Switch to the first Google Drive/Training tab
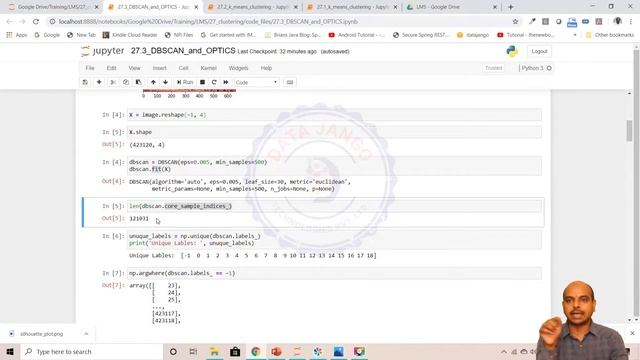This screenshot has width=640, height=360. (53, 7)
